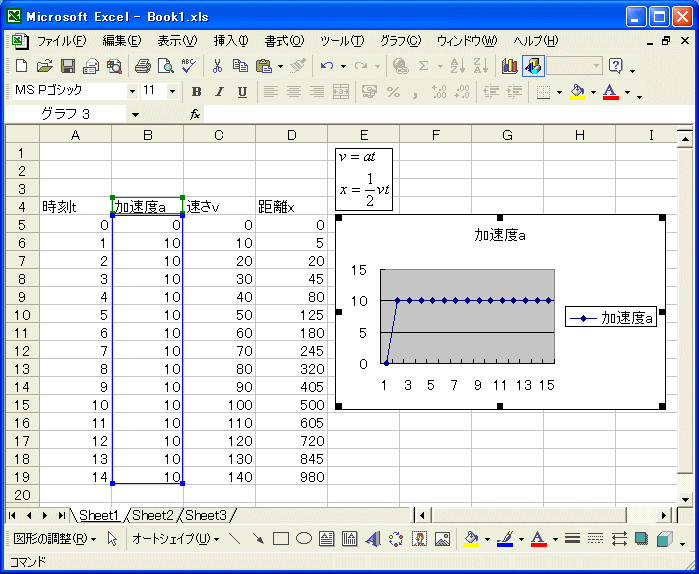Open the Chart menu
Image resolution: width=699 pixels, height=574 pixels.
click(400, 41)
